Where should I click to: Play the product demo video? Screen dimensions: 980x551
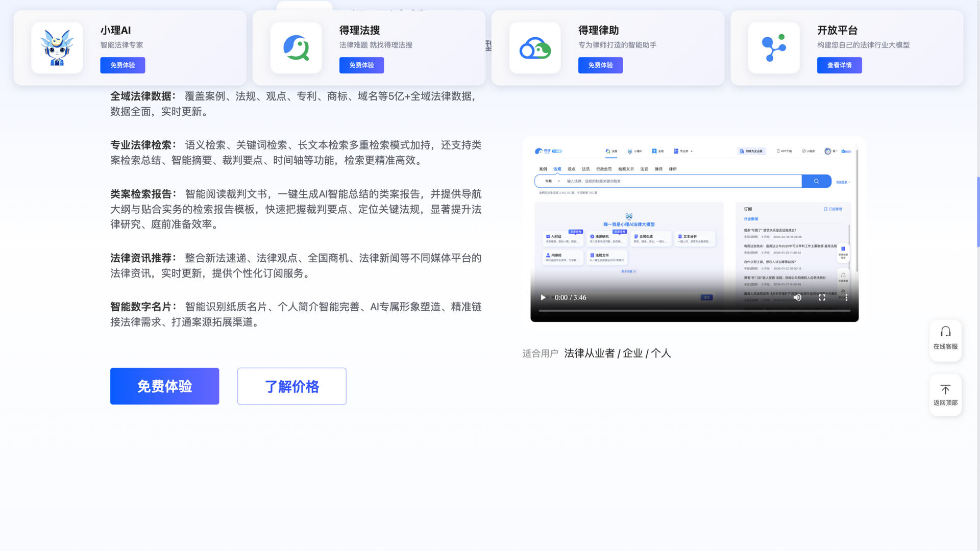click(543, 297)
